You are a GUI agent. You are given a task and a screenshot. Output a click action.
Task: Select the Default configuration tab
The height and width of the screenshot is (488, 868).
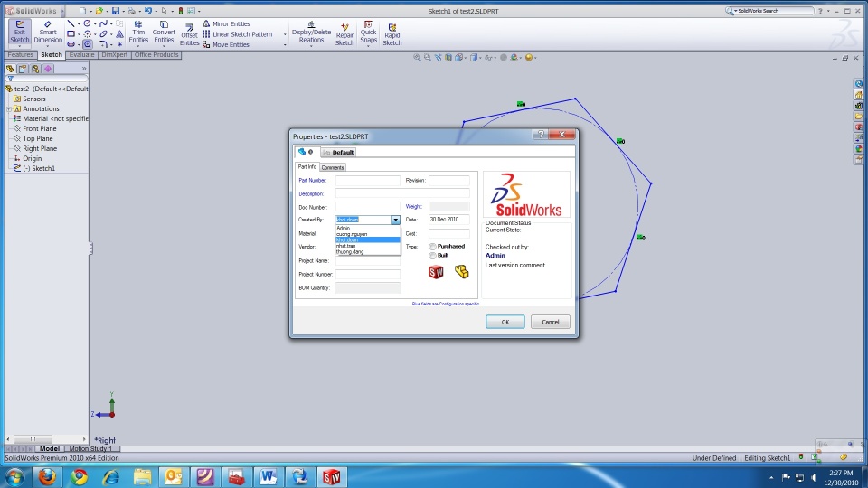click(338, 152)
